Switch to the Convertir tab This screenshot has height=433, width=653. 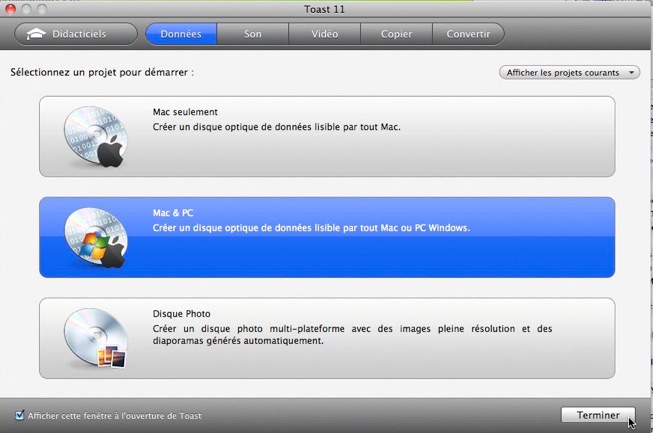469,34
